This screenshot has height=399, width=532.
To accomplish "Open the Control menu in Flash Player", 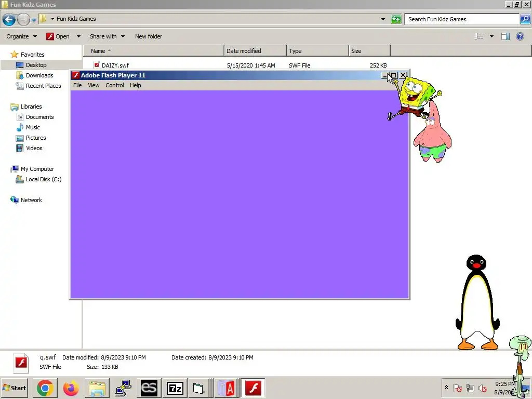I will click(x=115, y=85).
